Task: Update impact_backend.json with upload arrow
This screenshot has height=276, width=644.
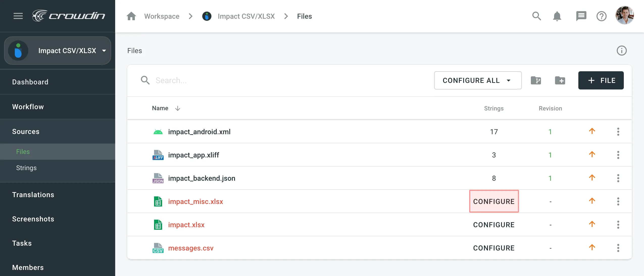Action: click(592, 178)
